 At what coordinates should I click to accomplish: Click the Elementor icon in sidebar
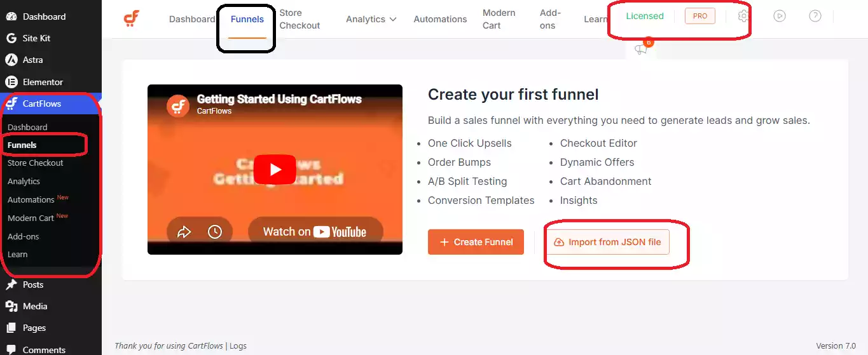11,82
